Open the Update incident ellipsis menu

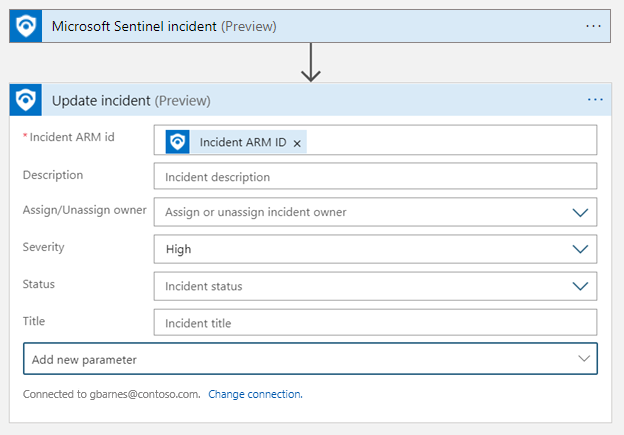(596, 100)
